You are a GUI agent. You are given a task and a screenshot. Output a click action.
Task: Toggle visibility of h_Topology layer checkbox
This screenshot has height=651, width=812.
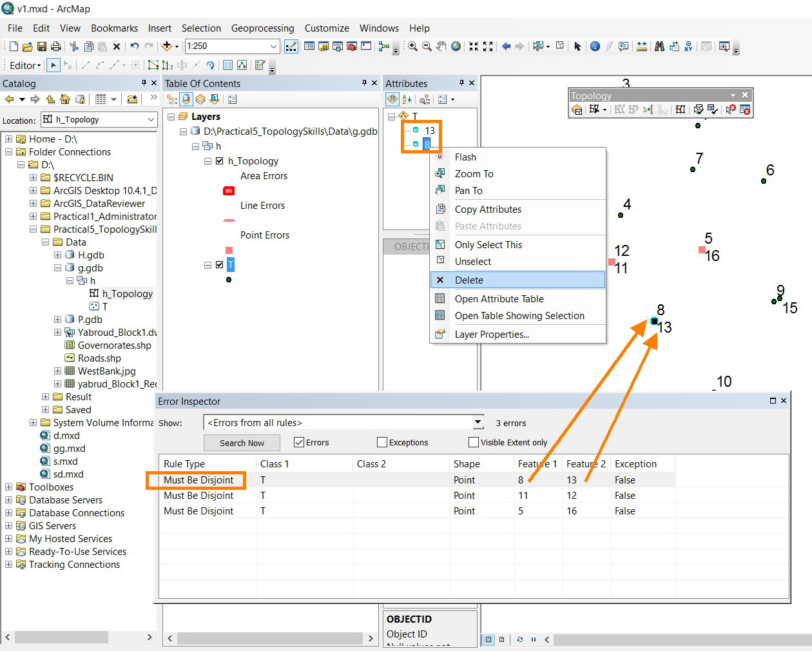tap(220, 161)
